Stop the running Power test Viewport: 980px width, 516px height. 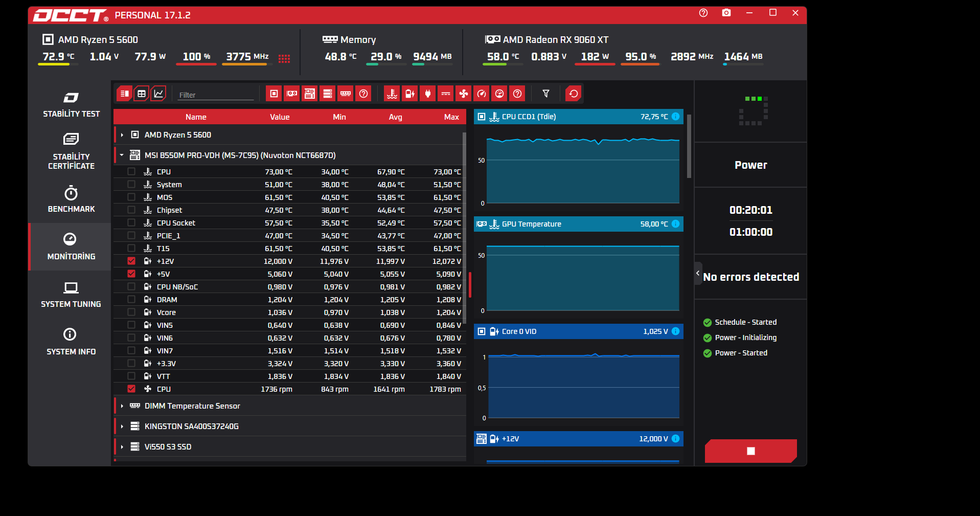pos(750,451)
